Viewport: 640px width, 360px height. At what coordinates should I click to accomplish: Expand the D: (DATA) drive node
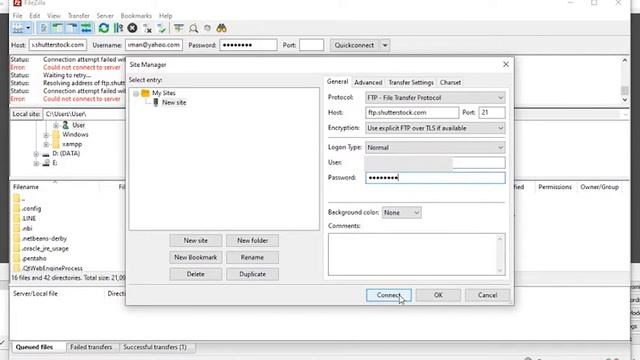point(36,154)
